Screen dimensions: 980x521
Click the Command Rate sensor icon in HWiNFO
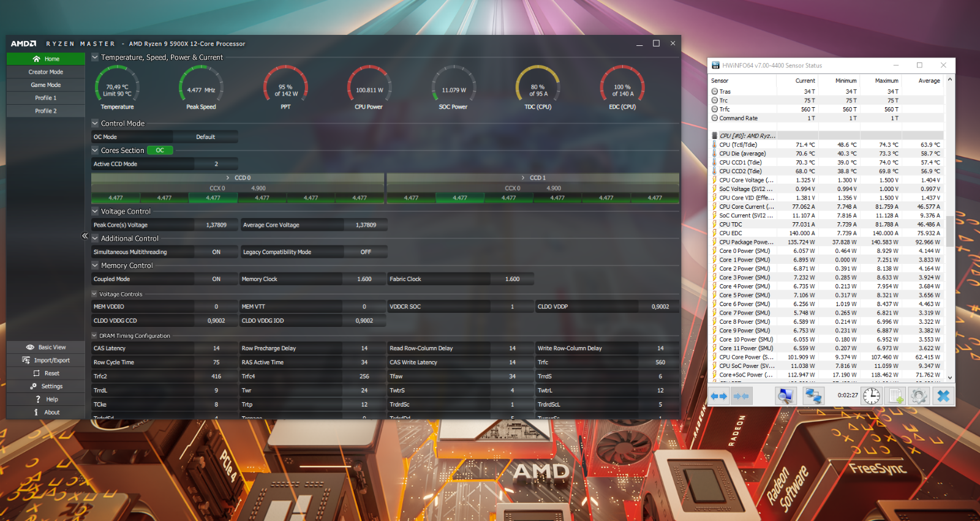715,118
